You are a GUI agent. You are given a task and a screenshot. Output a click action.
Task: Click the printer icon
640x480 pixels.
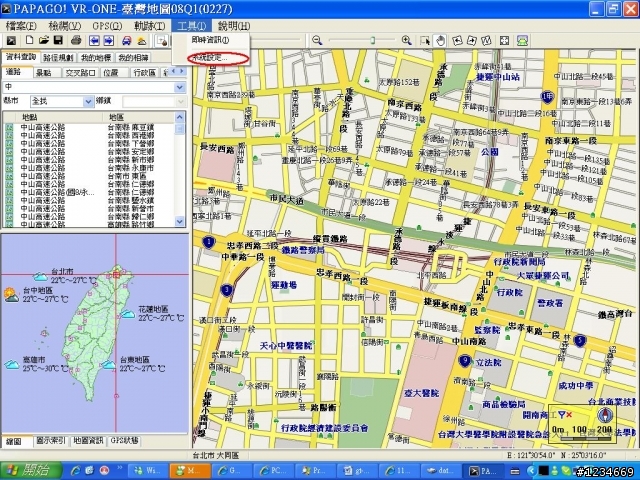(x=76, y=40)
